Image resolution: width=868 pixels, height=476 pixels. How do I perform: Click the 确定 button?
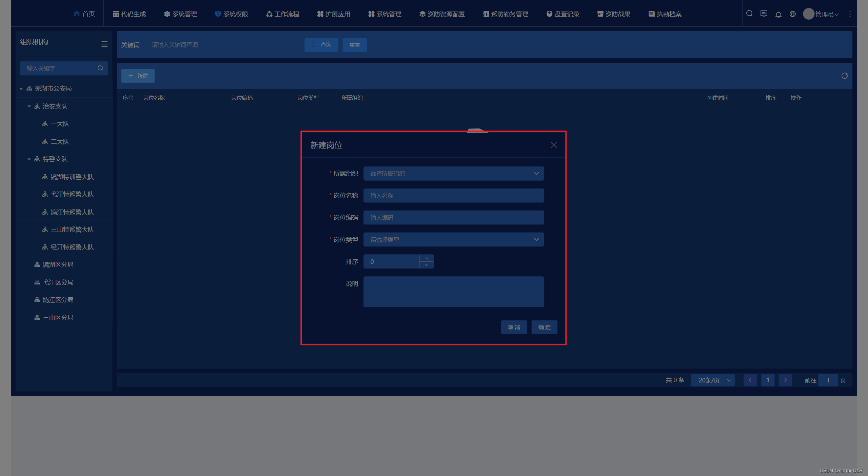tap(544, 327)
